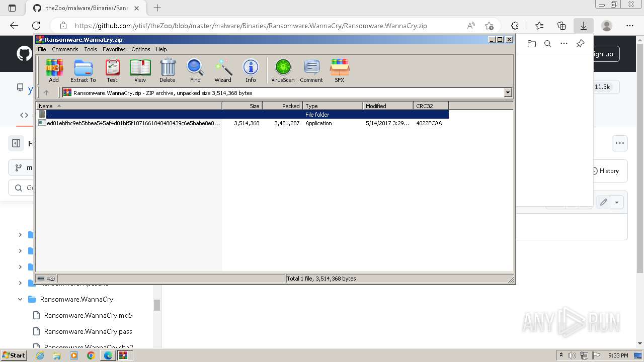Open Edge Collections icon
Image resolution: width=644 pixels, height=362 pixels.
pos(561,26)
